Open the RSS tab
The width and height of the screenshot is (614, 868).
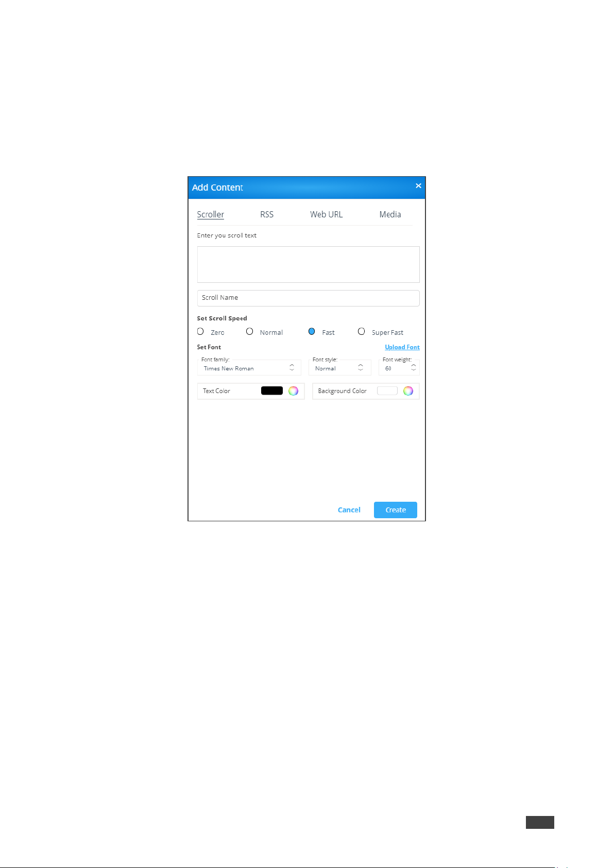tap(267, 214)
